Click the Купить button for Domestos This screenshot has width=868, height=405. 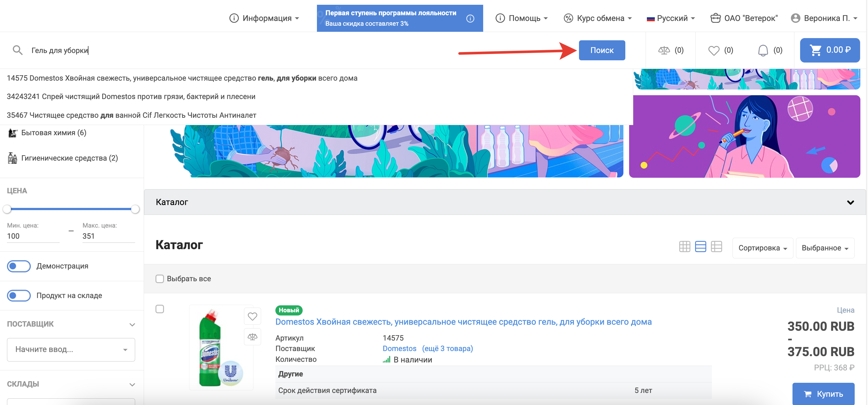[x=823, y=394]
